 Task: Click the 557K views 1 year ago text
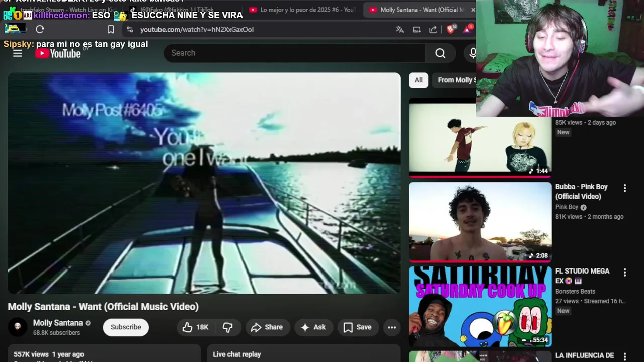tap(49, 354)
